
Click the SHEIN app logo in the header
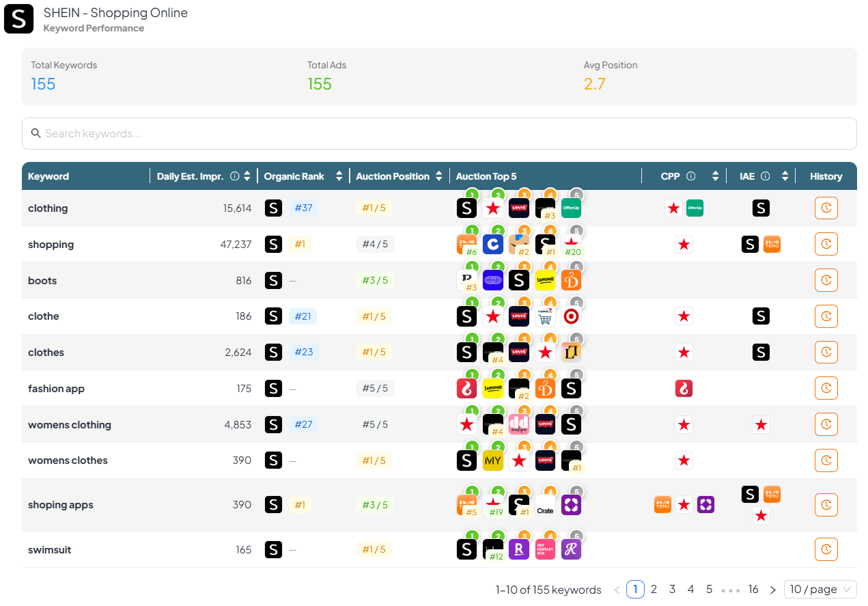(19, 19)
